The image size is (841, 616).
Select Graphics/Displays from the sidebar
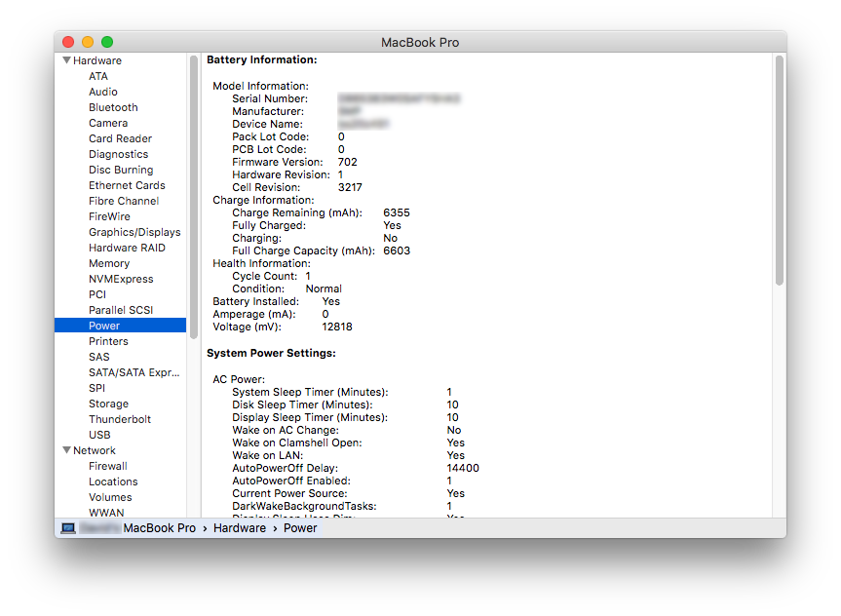pos(136,232)
